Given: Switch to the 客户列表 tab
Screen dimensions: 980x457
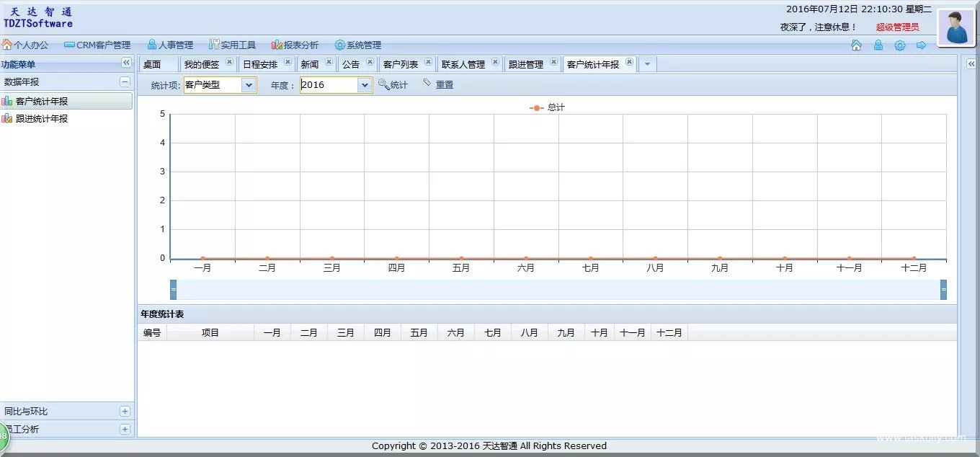Looking at the screenshot, I should (x=400, y=65).
